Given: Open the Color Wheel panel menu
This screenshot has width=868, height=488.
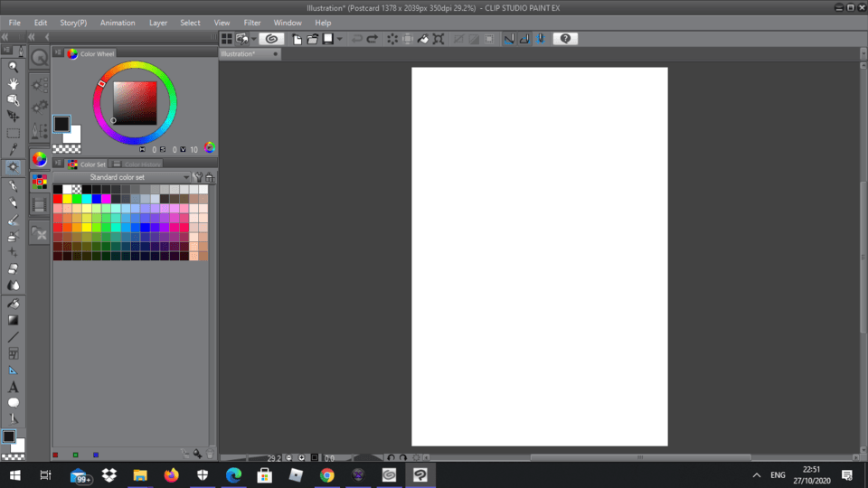Looking at the screenshot, I should [x=58, y=53].
